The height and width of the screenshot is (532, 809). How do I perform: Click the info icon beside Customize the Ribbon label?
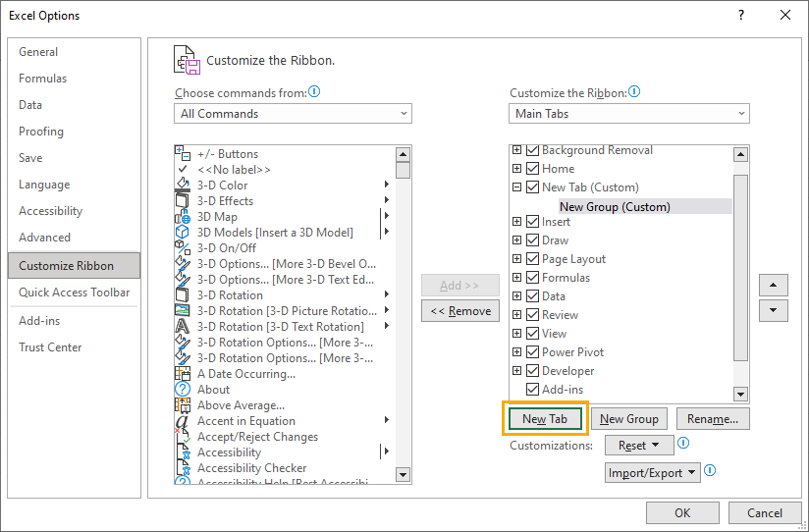coord(634,92)
